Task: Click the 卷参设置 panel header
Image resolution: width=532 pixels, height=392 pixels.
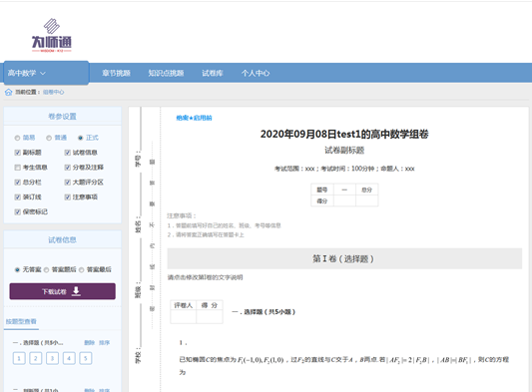Action: click(x=63, y=117)
